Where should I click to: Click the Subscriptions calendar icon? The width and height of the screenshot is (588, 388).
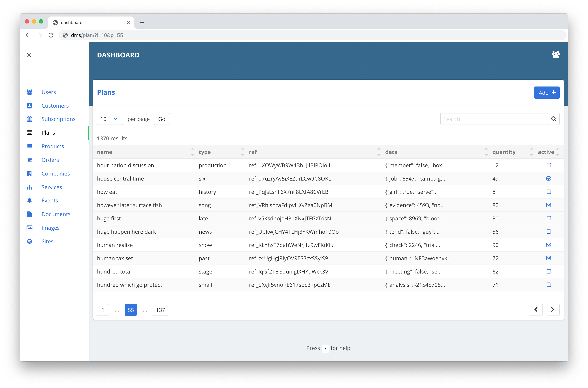coord(29,119)
